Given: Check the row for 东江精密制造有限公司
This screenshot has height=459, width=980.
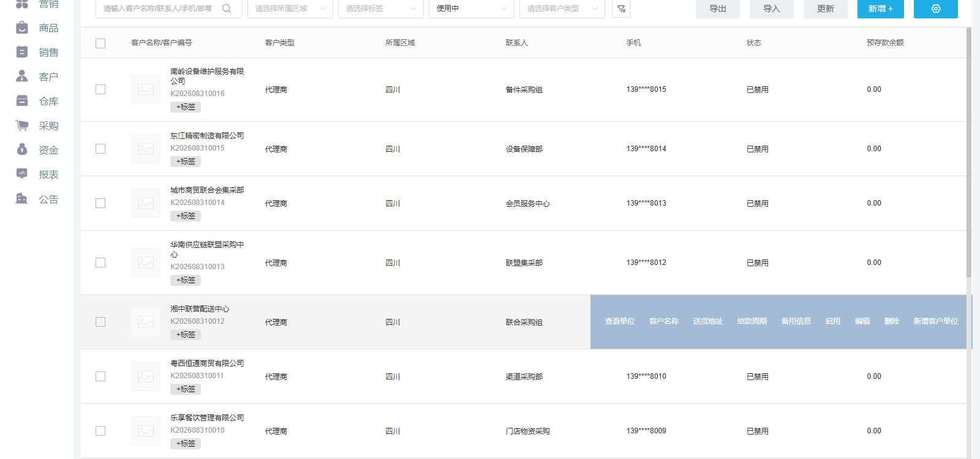Looking at the screenshot, I should [x=100, y=149].
